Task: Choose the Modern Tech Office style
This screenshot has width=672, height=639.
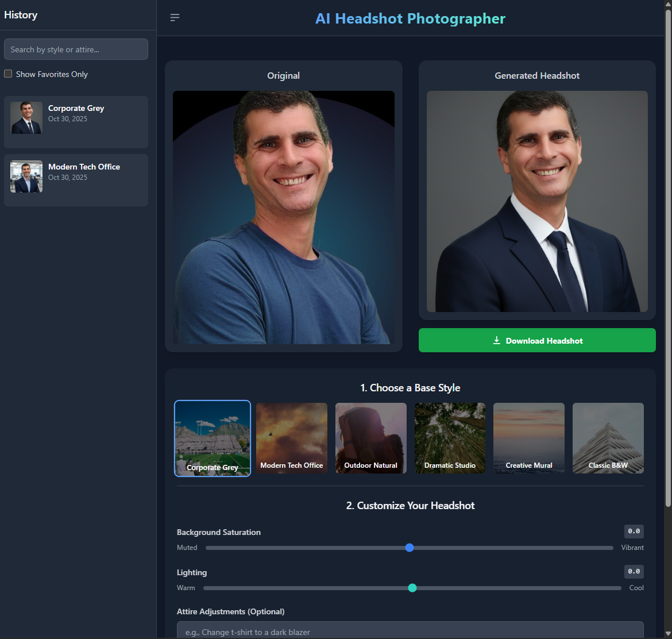Action: 292,438
